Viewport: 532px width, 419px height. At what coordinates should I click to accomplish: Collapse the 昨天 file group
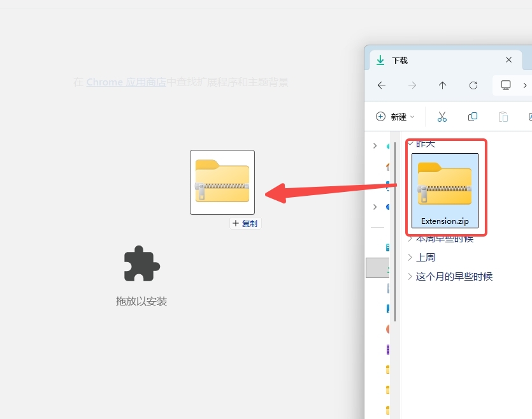pos(410,143)
